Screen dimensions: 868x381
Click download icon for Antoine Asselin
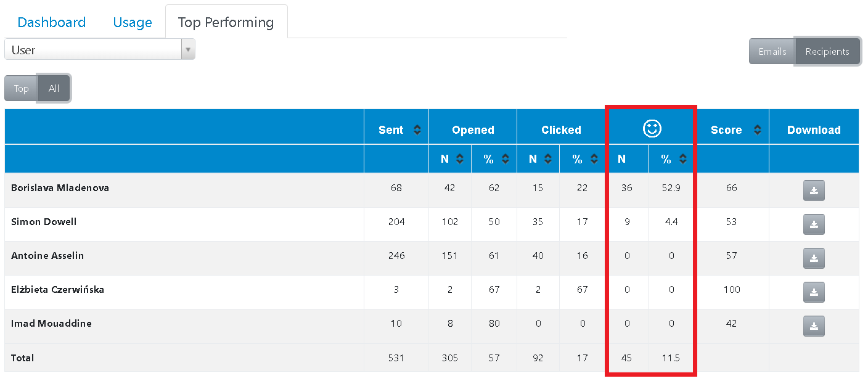pos(814,258)
